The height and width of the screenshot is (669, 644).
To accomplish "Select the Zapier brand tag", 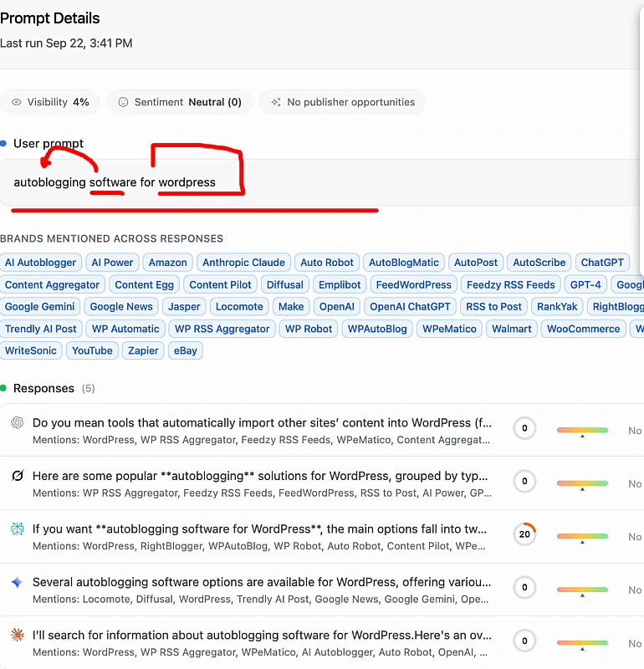I will tap(143, 350).
